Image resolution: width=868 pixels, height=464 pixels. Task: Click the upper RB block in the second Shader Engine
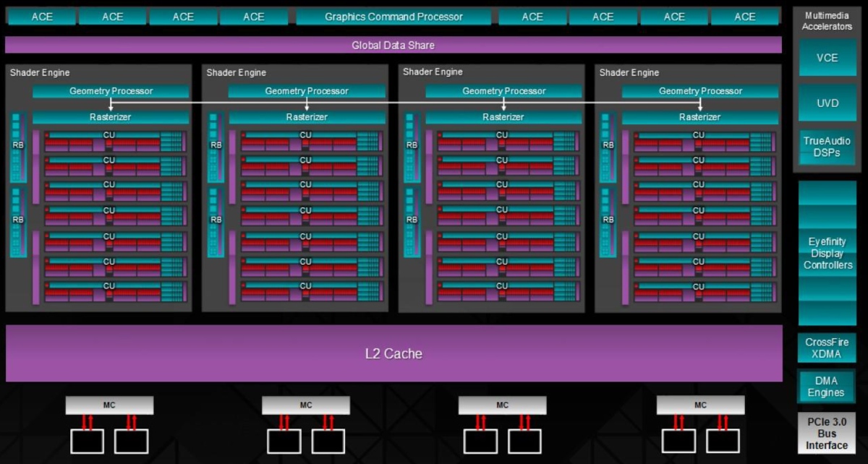pos(215,147)
